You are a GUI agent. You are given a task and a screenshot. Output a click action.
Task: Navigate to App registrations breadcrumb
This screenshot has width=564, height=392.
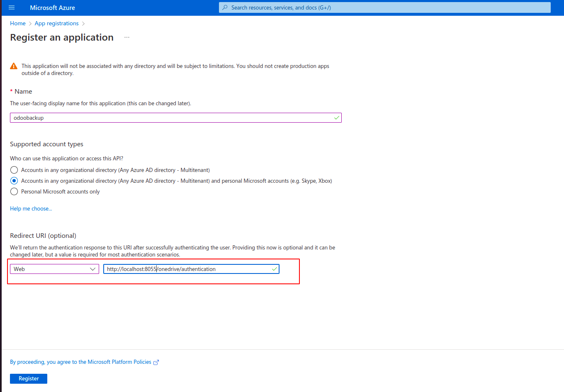click(x=56, y=24)
